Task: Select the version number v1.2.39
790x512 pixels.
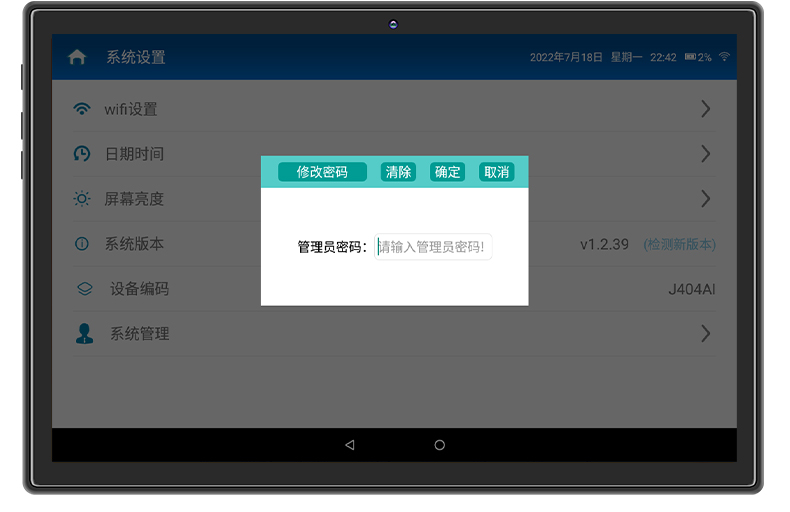Action: [605, 244]
